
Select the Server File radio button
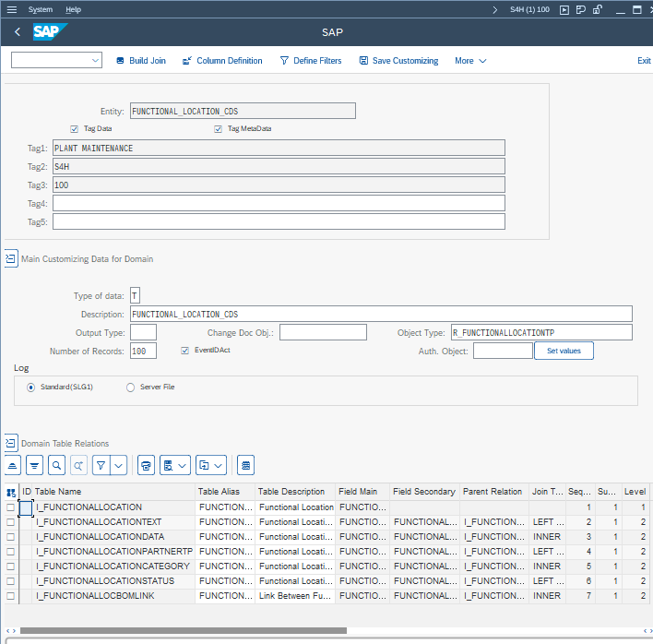tap(130, 388)
